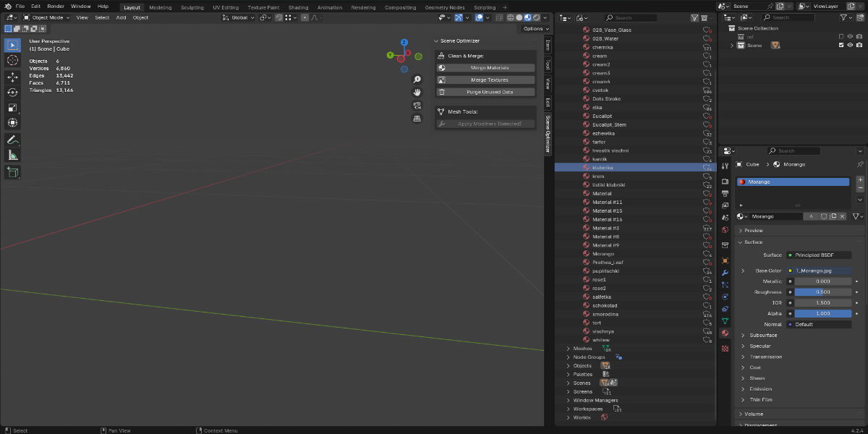
Task: Select the Measure tool
Action: point(12,155)
